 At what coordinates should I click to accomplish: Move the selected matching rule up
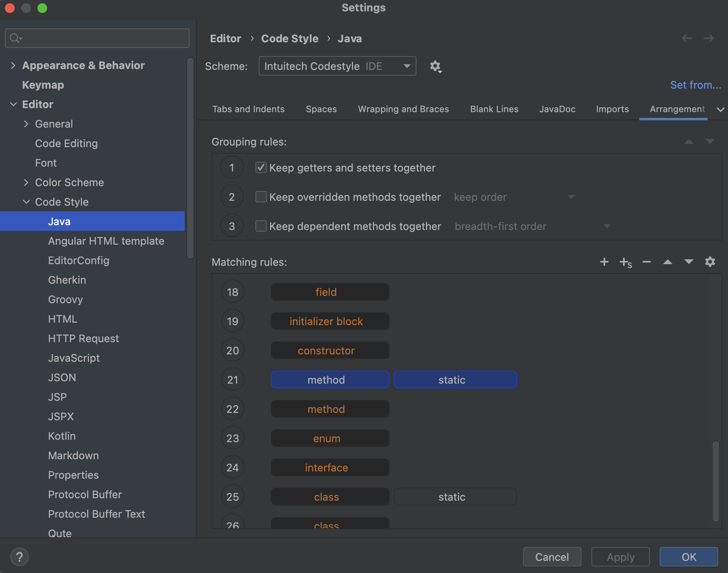click(667, 262)
